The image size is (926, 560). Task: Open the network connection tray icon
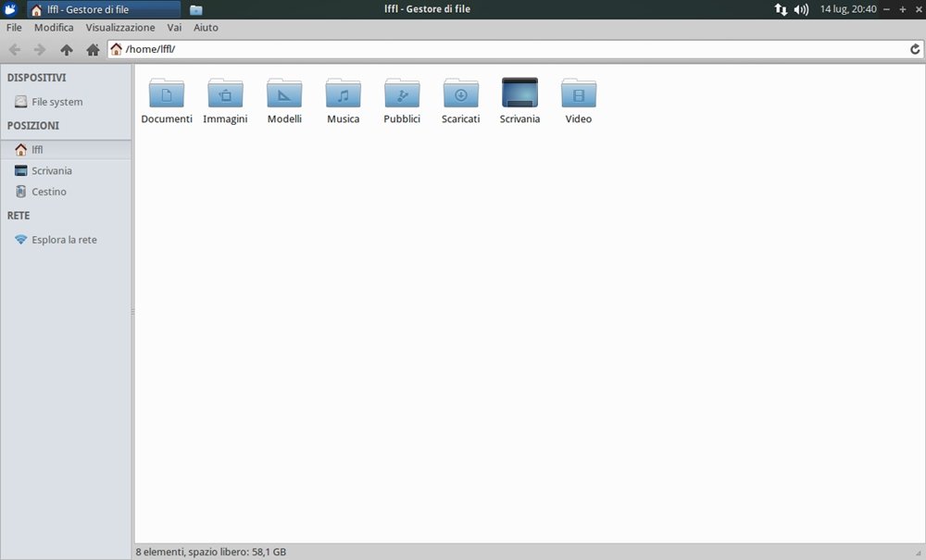[781, 9]
